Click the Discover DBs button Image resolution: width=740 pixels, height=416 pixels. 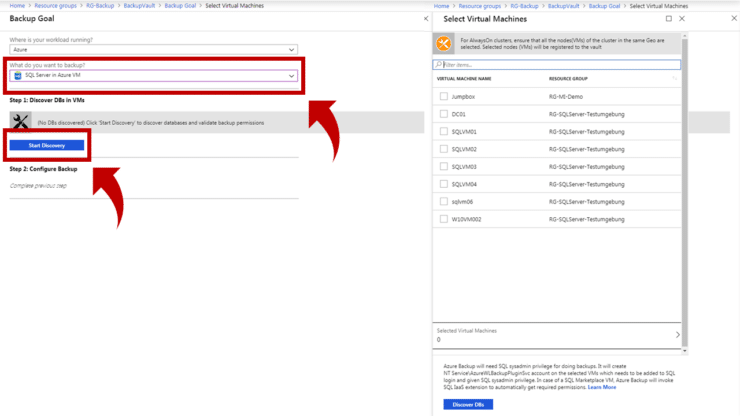468,404
